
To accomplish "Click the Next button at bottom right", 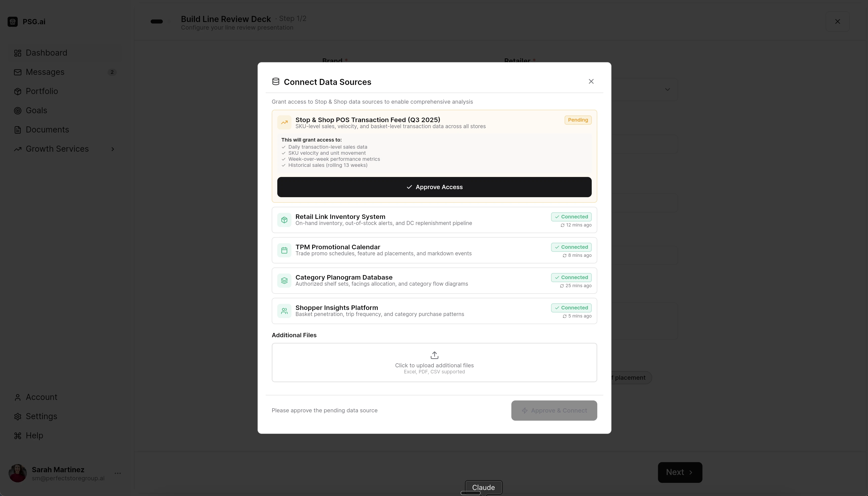I will (x=679, y=472).
